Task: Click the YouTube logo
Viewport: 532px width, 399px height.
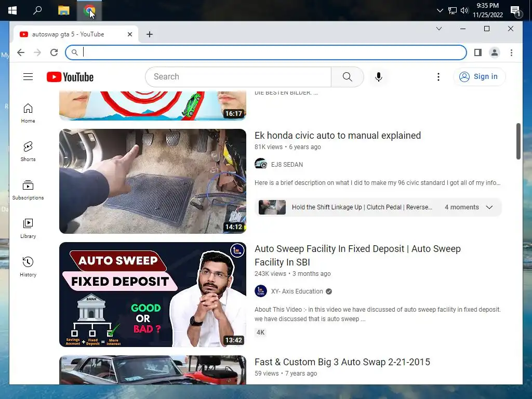Action: coord(70,77)
